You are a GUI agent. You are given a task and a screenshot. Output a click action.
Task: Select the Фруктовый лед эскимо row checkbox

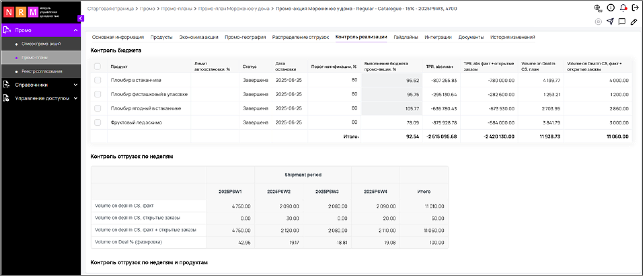[x=98, y=123]
